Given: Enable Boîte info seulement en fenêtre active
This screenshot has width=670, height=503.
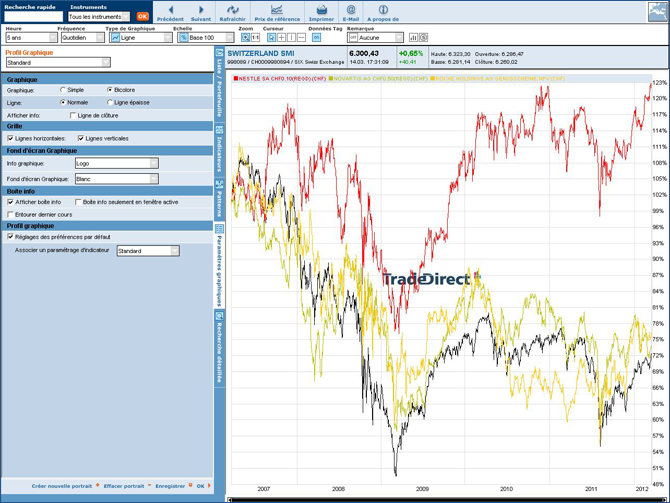Looking at the screenshot, I should tap(78, 202).
